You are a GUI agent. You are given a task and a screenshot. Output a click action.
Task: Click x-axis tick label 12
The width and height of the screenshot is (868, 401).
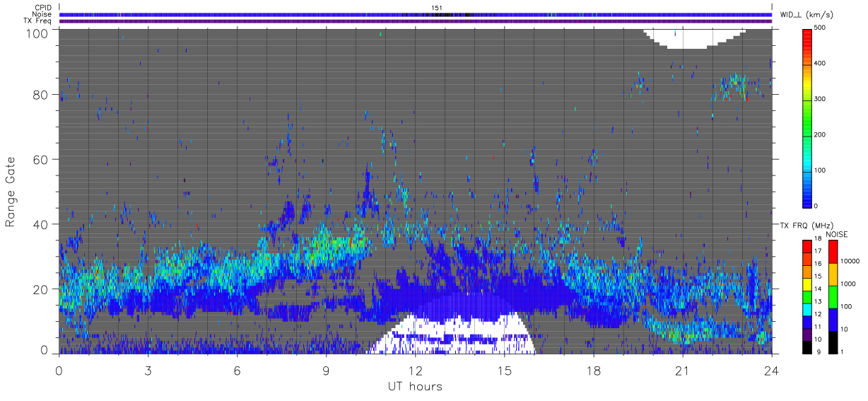pos(415,371)
